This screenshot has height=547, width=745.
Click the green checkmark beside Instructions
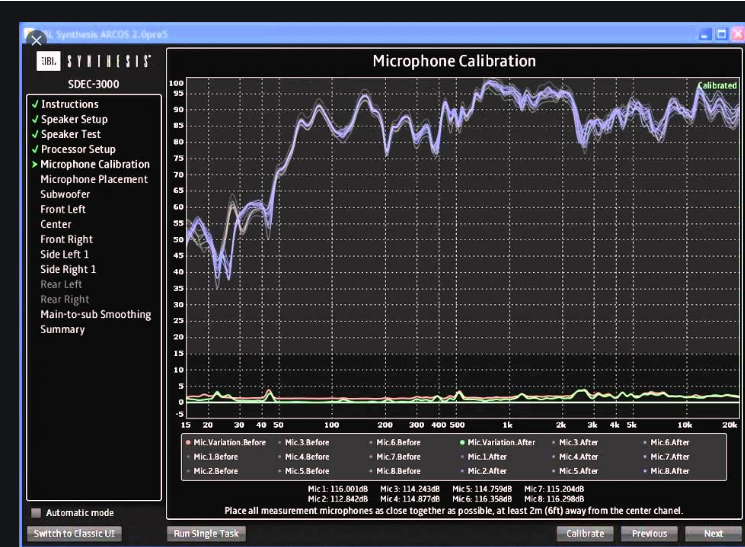(35, 104)
